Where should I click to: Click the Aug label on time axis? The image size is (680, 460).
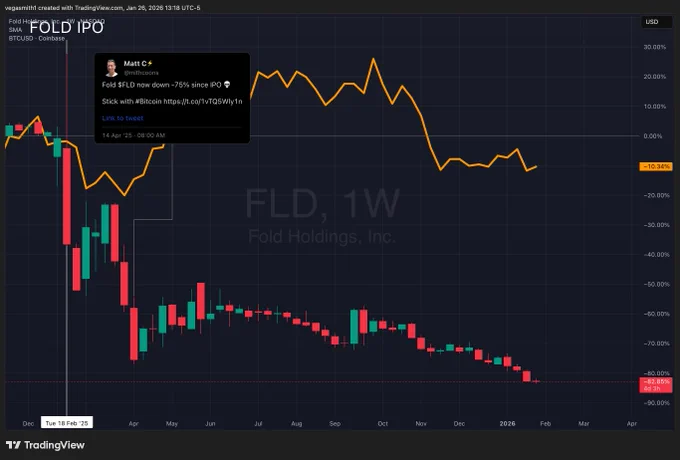pos(296,423)
